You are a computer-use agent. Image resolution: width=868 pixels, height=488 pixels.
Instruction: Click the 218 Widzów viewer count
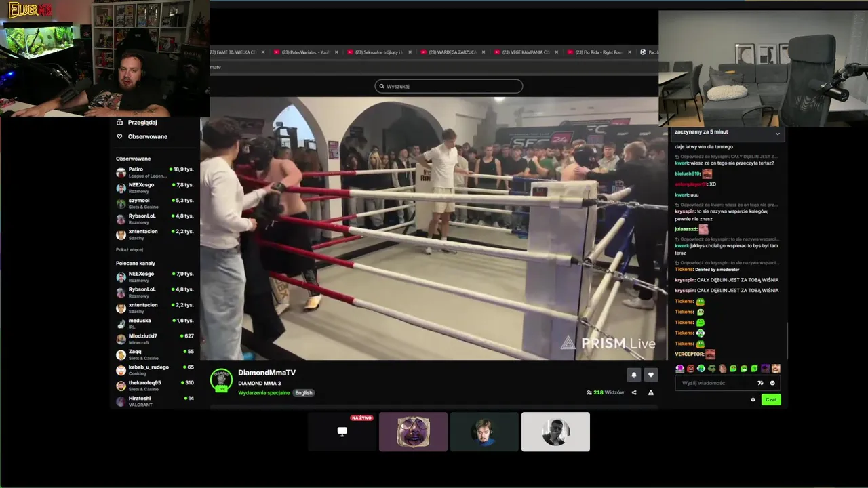pos(605,392)
